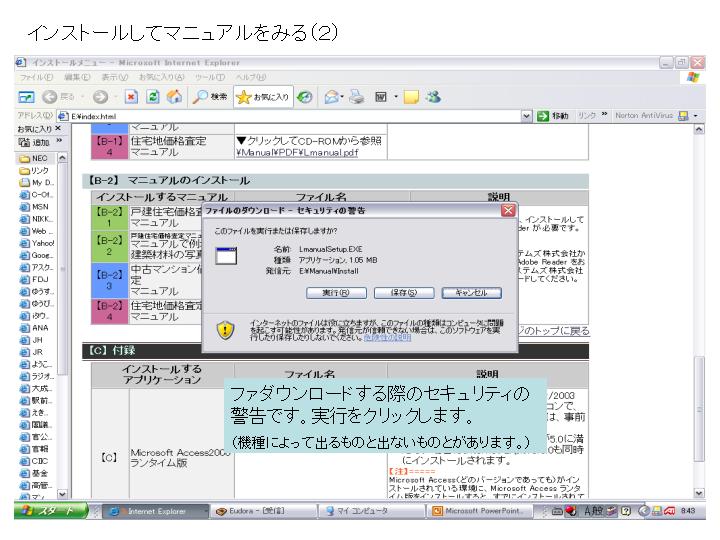
Task: Click the IE Back arrow icon
Action: [x=50, y=97]
